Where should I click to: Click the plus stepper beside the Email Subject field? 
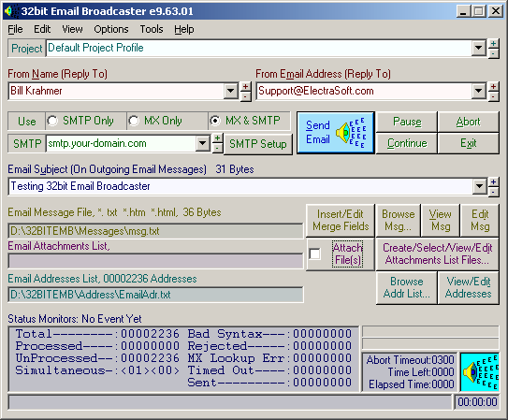[493, 182]
